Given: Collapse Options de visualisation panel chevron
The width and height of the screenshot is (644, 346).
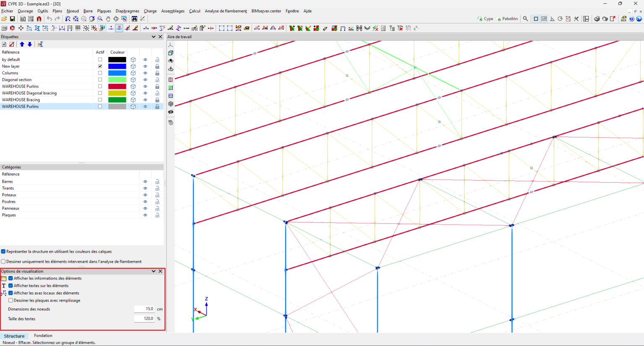Looking at the screenshot, I should (153, 271).
